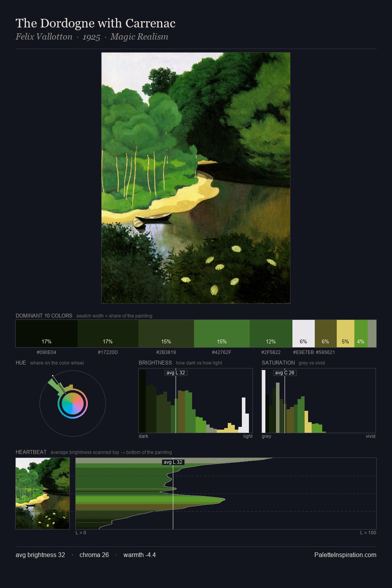Open PaletteInspiration.com link

pyautogui.click(x=345, y=555)
